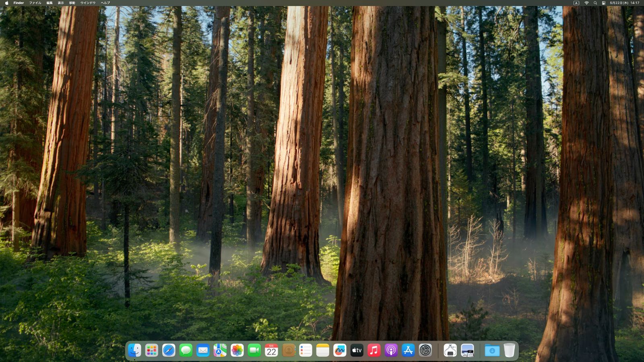Open the App Store
Screen dimensions: 644x362
pyautogui.click(x=408, y=350)
